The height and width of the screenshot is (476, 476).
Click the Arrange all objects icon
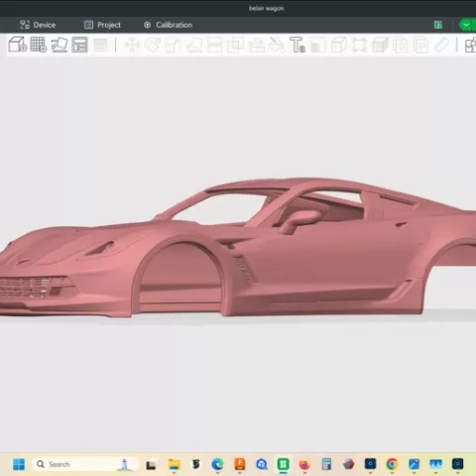(79, 45)
